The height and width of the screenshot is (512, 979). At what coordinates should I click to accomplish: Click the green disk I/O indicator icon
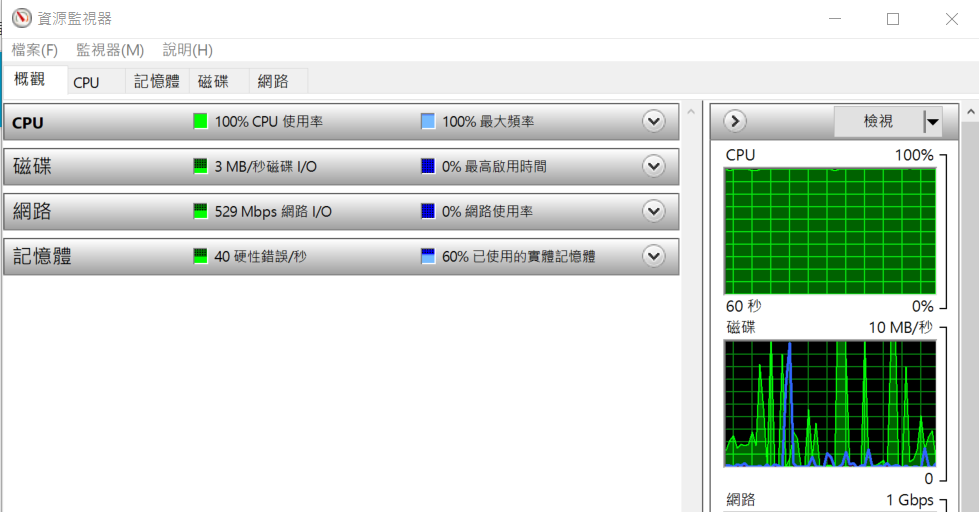click(200, 166)
